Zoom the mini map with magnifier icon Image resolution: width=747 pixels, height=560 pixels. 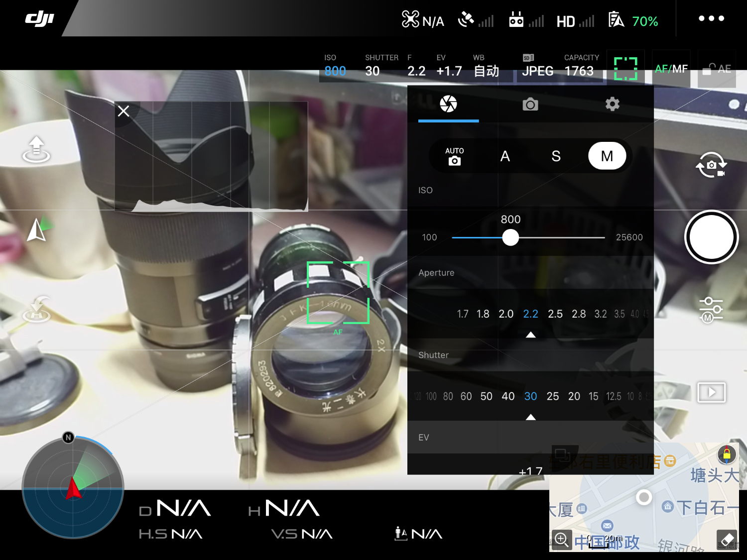(561, 540)
